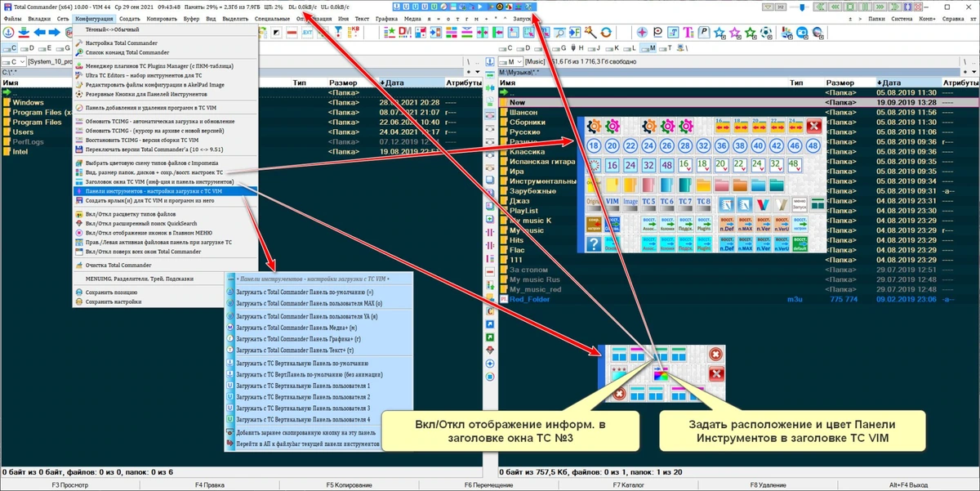The image size is (980, 491).
Task: Click drive T button in right drive bar
Action: (666, 48)
